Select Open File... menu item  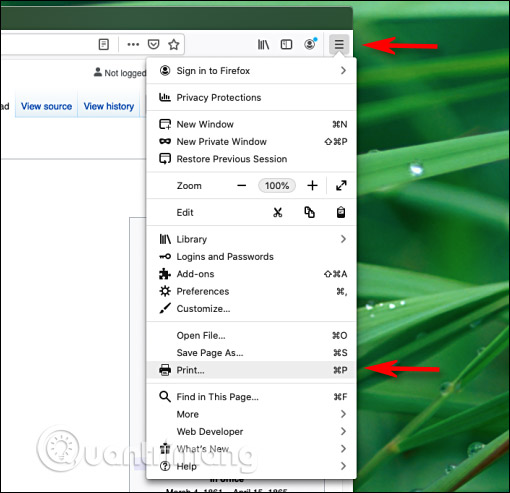point(252,335)
